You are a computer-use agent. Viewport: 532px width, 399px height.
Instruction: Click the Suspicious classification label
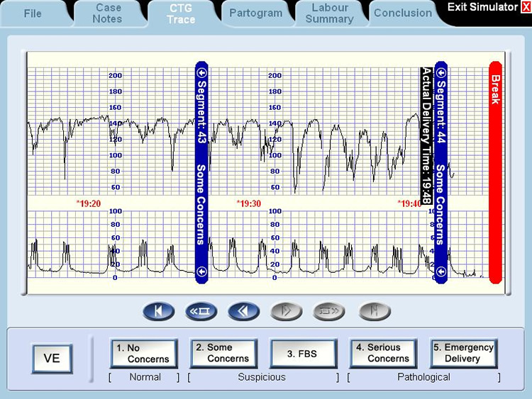262,377
